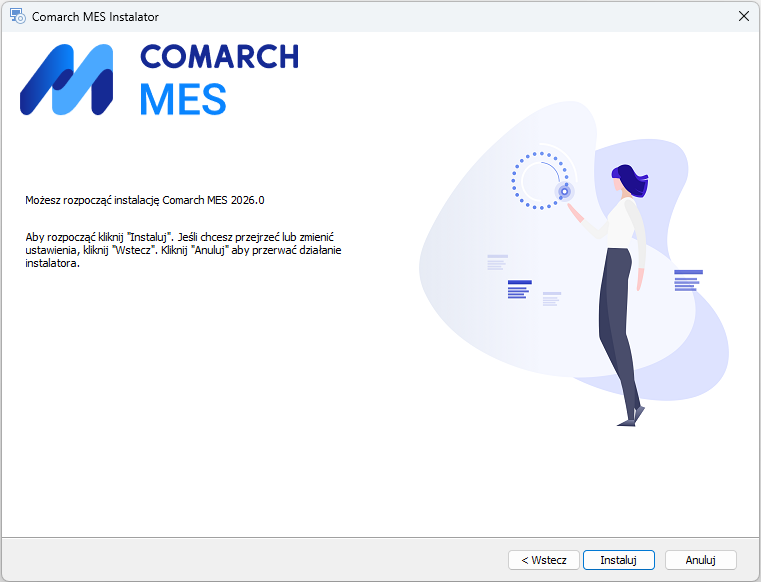Click the blue M-shaped Comarch logo

point(66,80)
